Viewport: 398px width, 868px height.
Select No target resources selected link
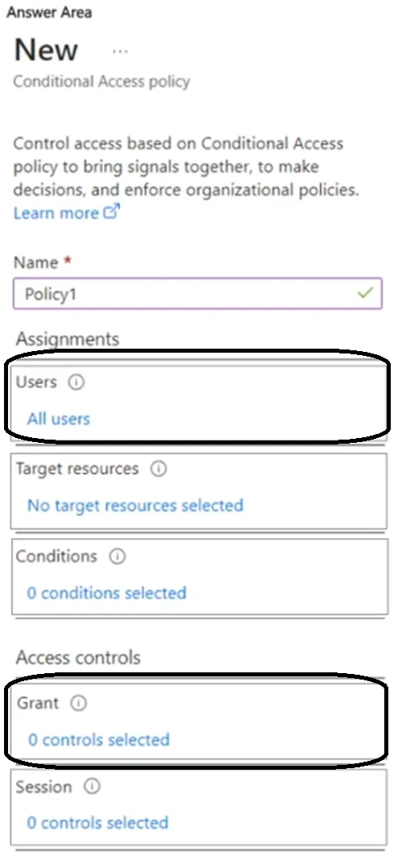tap(135, 505)
